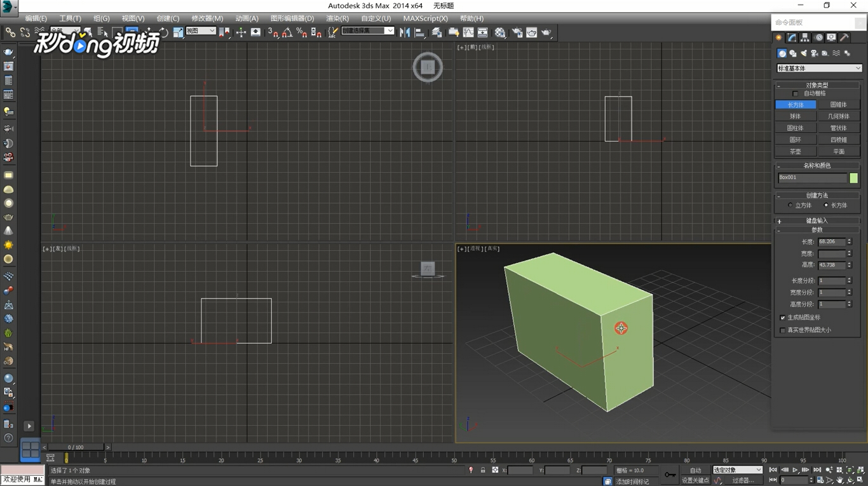Click the 茶壶 object button

coord(796,152)
